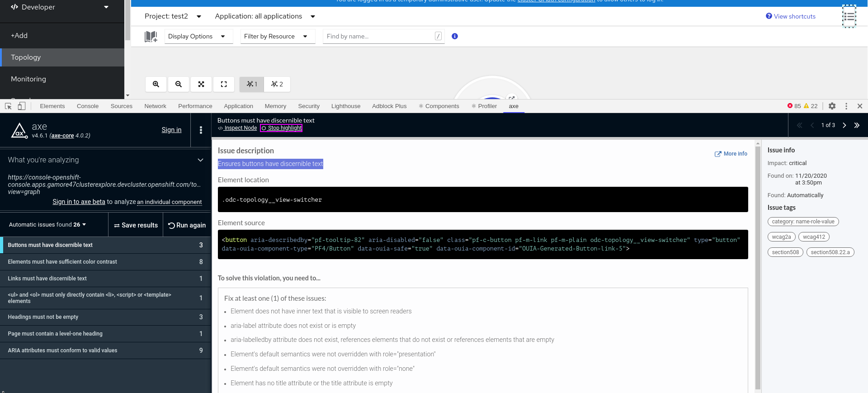Viewport: 868px width, 393px height.
Task: Open the DevTools Application tab
Action: tap(239, 106)
